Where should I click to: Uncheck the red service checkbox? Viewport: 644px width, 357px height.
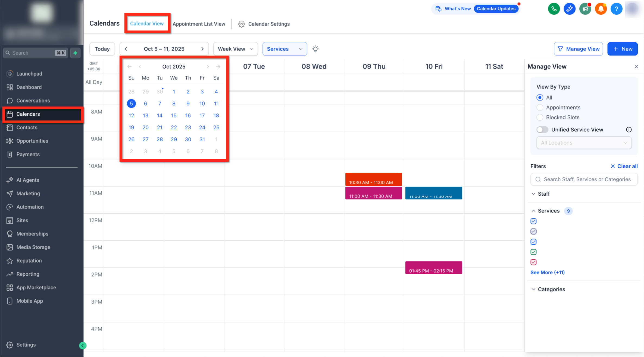coord(533,262)
